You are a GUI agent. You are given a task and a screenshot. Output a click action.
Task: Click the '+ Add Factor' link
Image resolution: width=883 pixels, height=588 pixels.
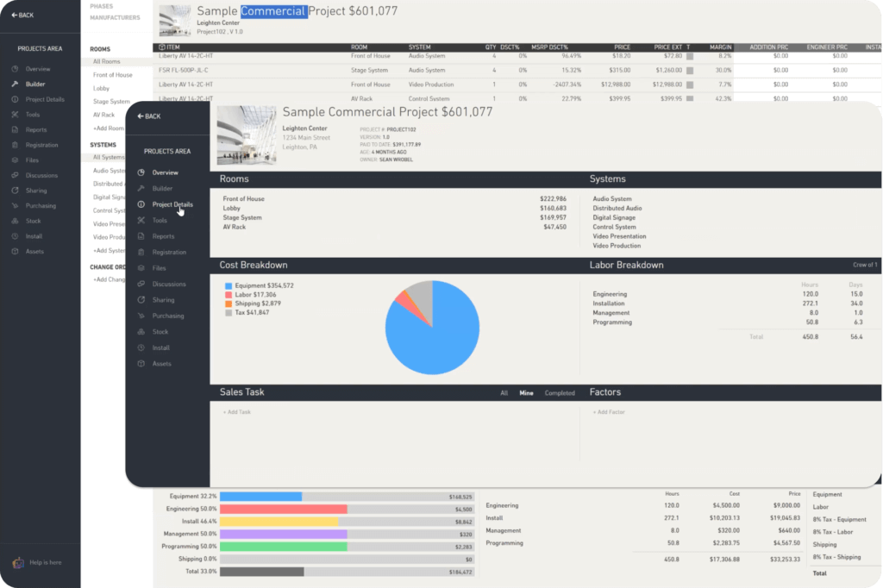(x=608, y=412)
